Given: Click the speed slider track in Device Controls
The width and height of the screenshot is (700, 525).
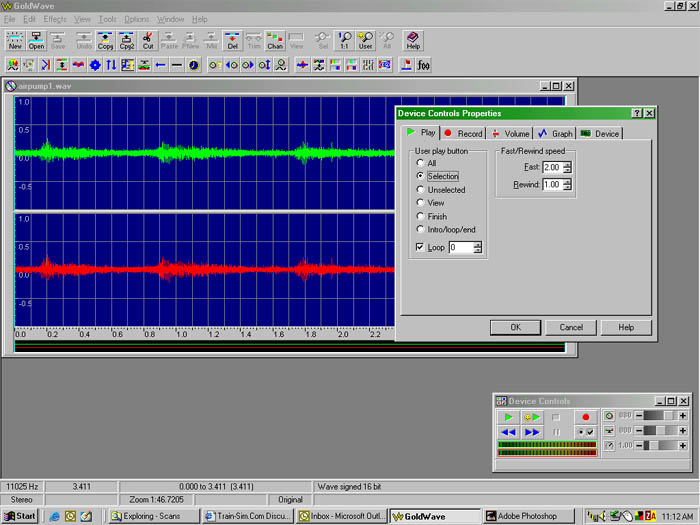Looking at the screenshot, I should coord(661,446).
